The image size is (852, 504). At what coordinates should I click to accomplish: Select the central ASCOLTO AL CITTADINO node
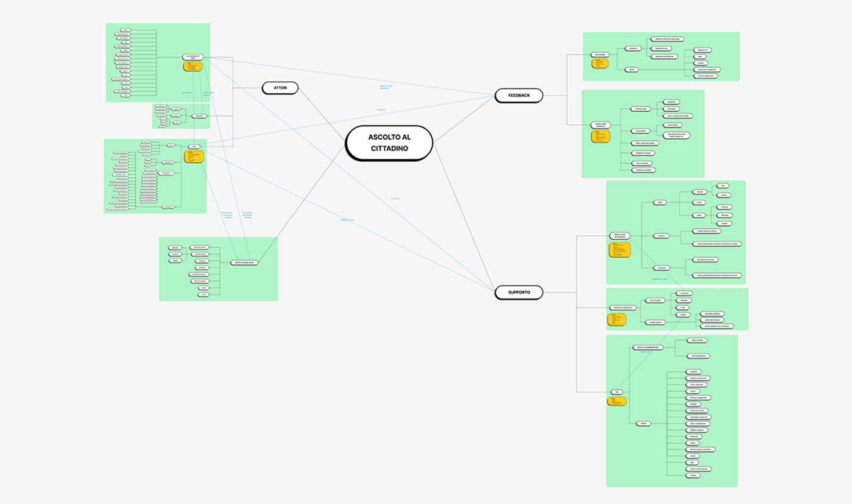(389, 143)
